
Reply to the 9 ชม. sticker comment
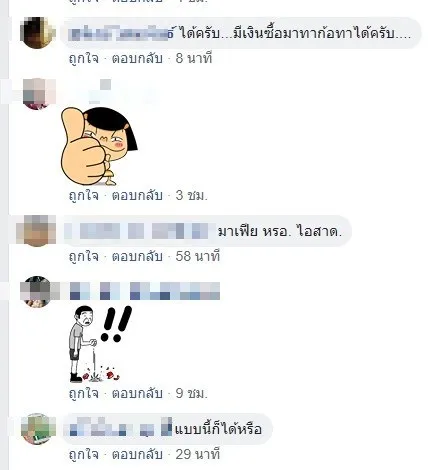click(x=137, y=393)
